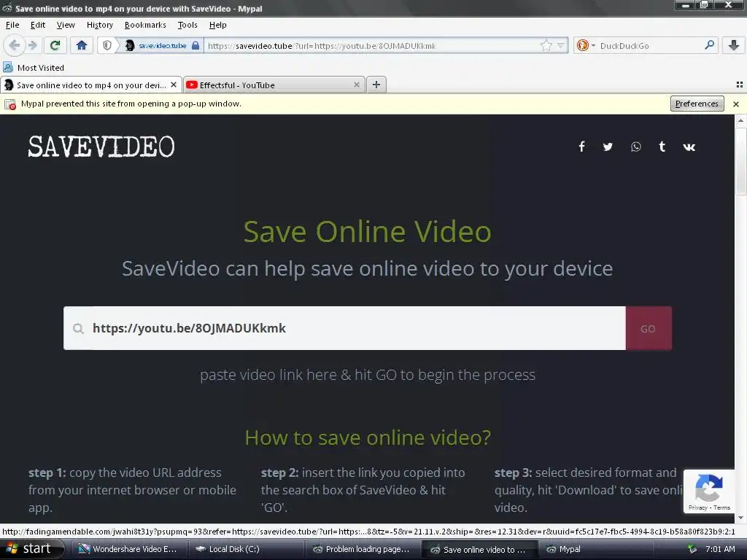Share on Twitter bird icon

(x=608, y=147)
